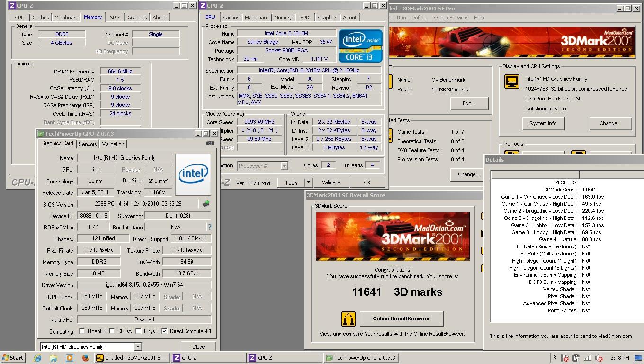The image size is (644, 364).
Task: Switch to TechPowerUp GPU-Z taskbar button
Action: click(360, 358)
